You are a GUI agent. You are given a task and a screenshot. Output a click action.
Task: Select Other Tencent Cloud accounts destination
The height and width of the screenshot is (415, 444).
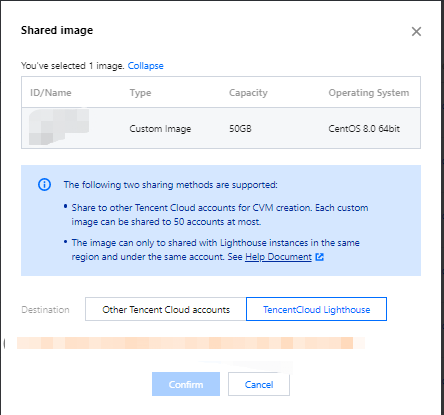[166, 309]
